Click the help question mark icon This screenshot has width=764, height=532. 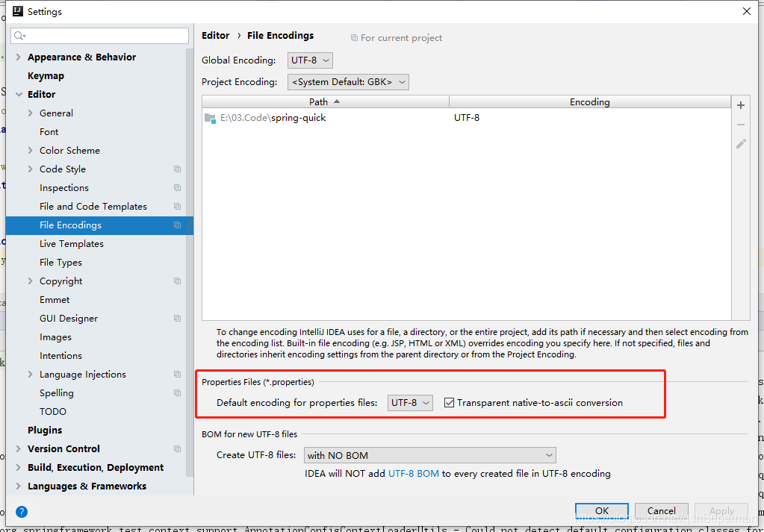click(x=22, y=512)
